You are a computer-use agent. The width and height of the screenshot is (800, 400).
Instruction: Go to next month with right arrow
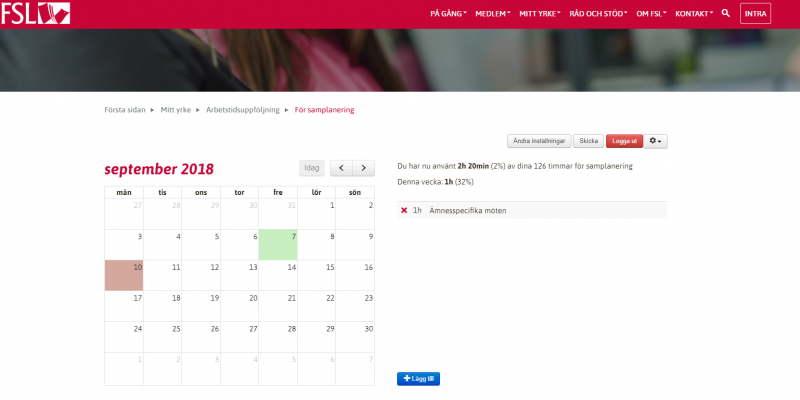point(364,168)
